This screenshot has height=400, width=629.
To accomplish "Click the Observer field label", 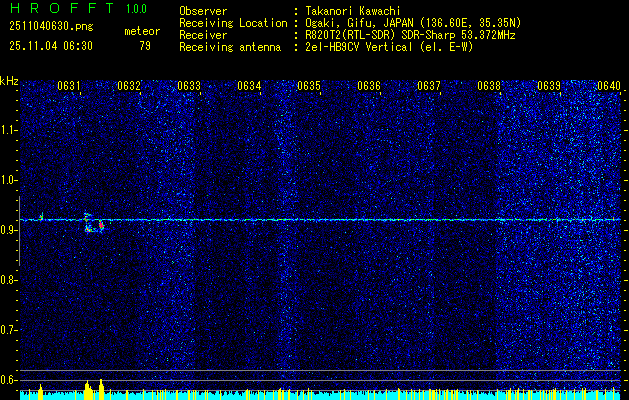I will (203, 11).
